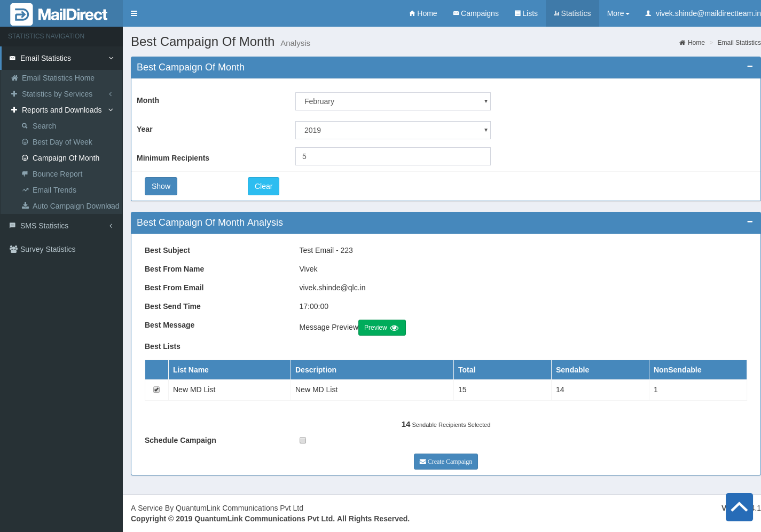
Task: Open the More menu in top navigation
Action: (618, 13)
